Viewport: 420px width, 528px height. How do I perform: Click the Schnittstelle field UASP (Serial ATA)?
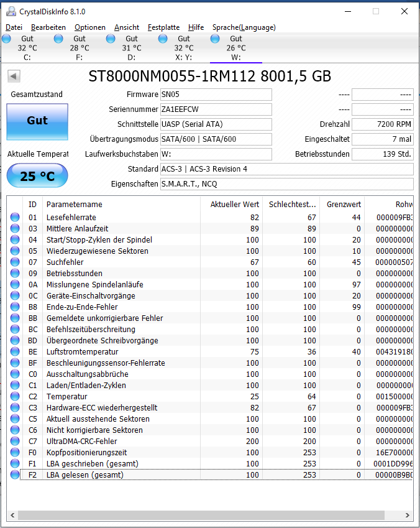pyautogui.click(x=216, y=124)
